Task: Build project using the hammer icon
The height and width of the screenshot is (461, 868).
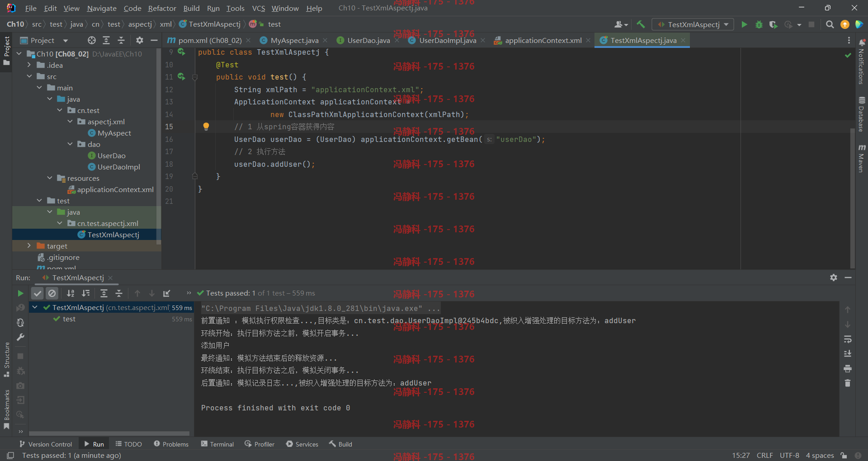Action: (641, 24)
